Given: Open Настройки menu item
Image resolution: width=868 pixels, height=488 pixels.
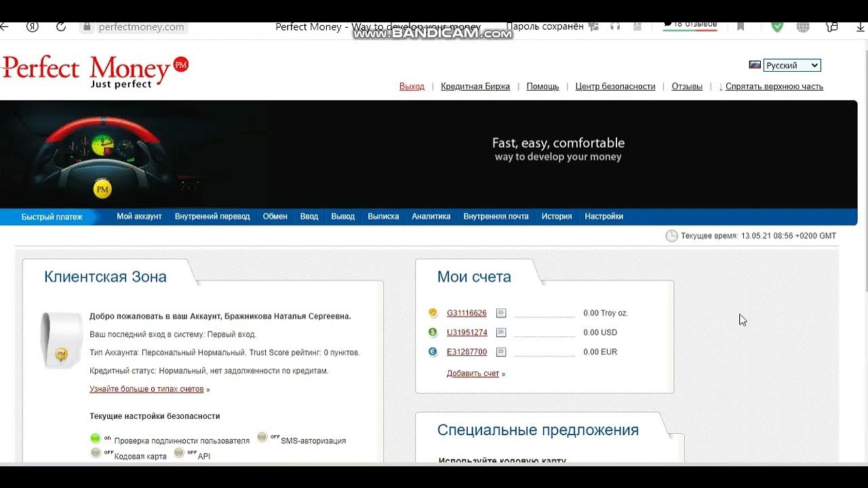Looking at the screenshot, I should [x=604, y=217].
